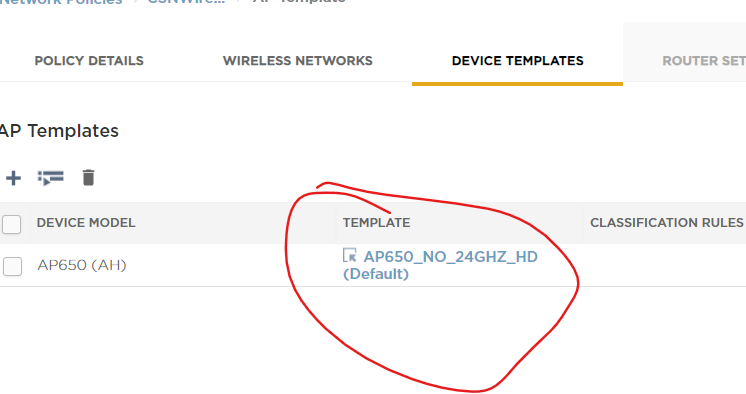Add a new AP template with plus icon
746x394 pixels.
[13, 178]
